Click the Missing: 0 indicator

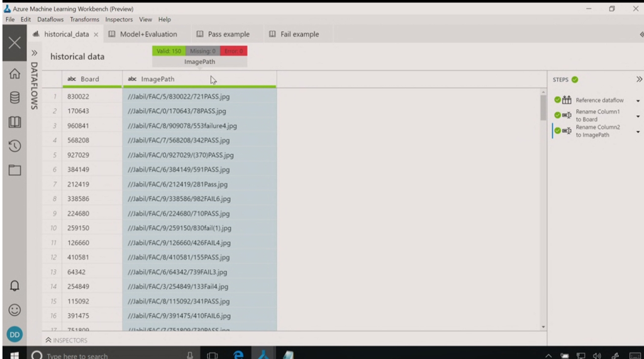203,51
